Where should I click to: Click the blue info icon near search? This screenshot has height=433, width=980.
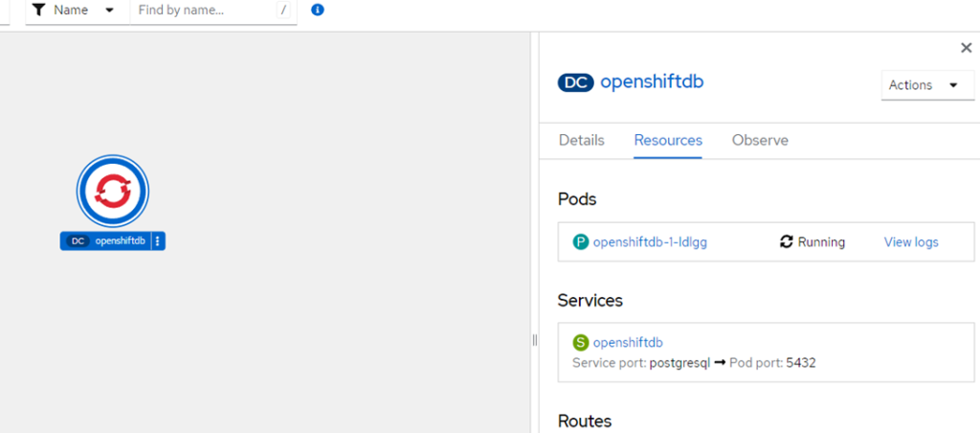pos(318,10)
